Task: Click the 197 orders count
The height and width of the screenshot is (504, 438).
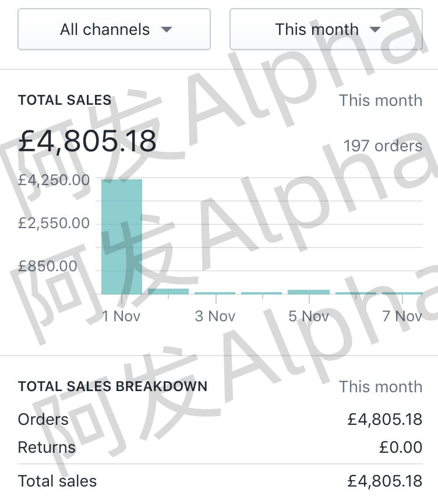Action: click(x=382, y=145)
